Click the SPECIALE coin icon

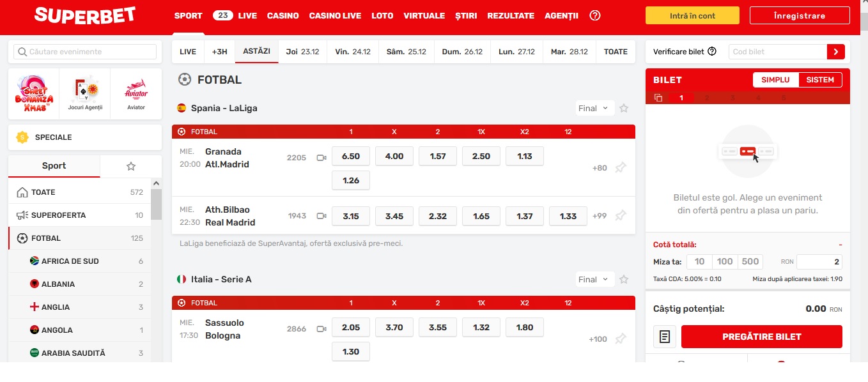(x=22, y=137)
